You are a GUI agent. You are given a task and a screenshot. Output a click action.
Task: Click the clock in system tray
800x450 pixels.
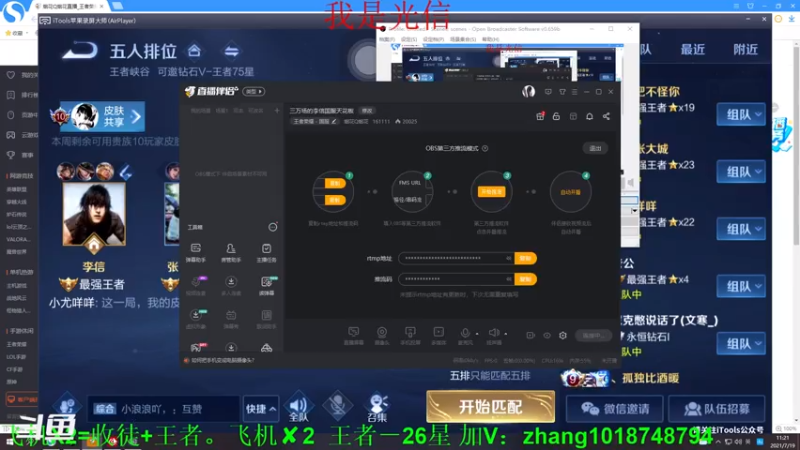tap(782, 441)
